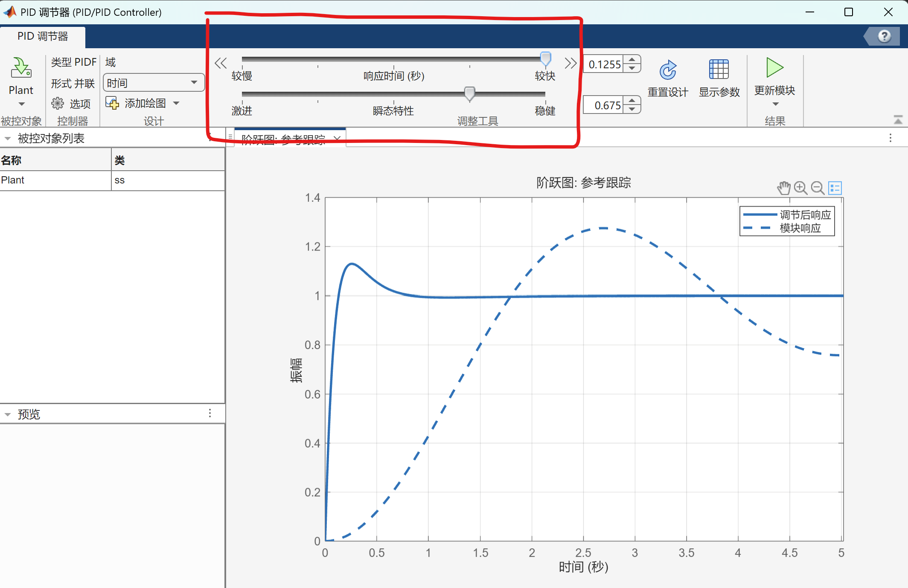This screenshot has height=588, width=908.
Task: Collapse the Preview (预览) panel
Action: [8, 414]
